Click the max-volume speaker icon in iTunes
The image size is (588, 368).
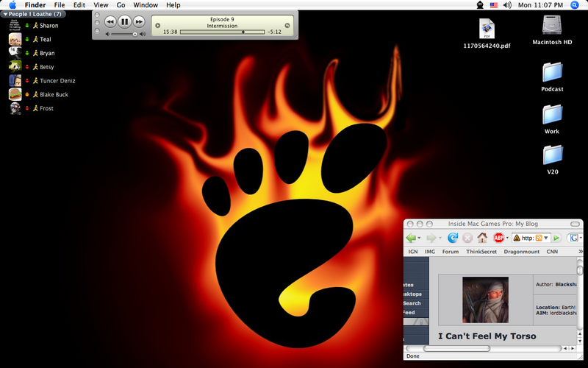[143, 34]
